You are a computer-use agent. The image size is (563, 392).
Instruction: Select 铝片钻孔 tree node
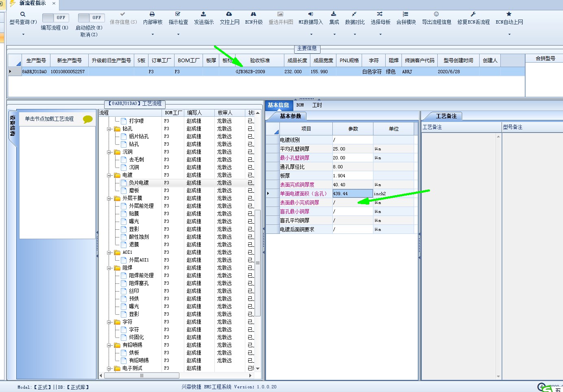point(139,137)
